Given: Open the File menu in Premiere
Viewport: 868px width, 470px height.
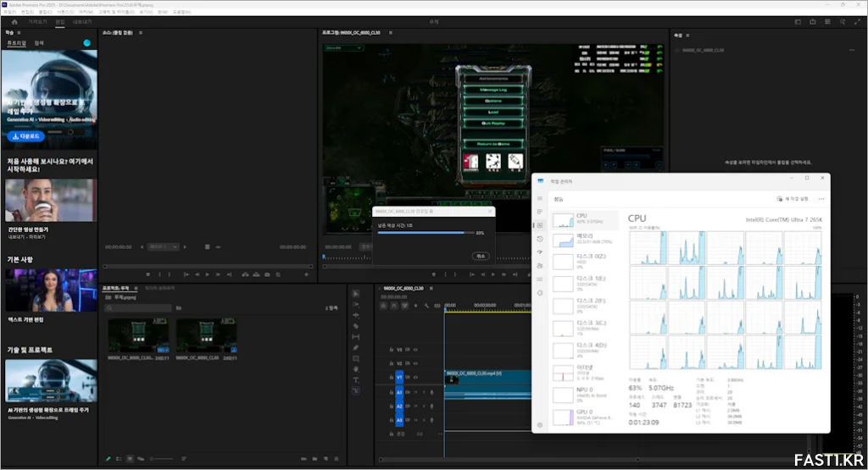Looking at the screenshot, I should coord(9,12).
